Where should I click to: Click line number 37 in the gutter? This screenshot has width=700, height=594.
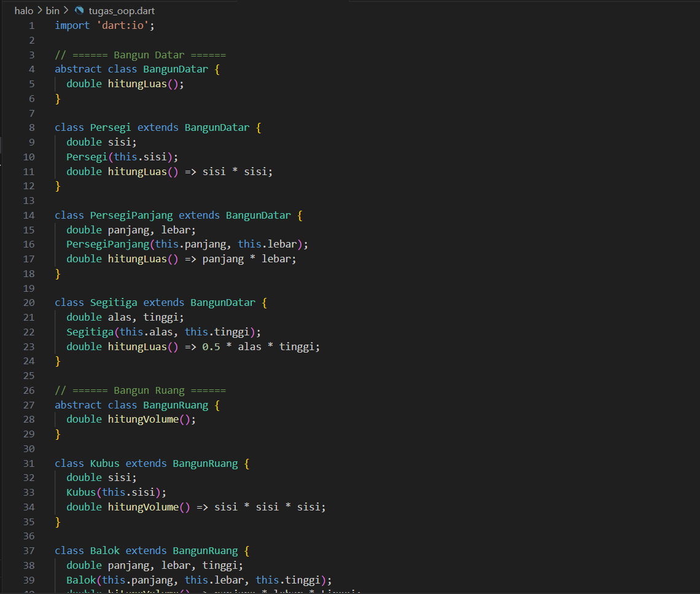coord(29,550)
